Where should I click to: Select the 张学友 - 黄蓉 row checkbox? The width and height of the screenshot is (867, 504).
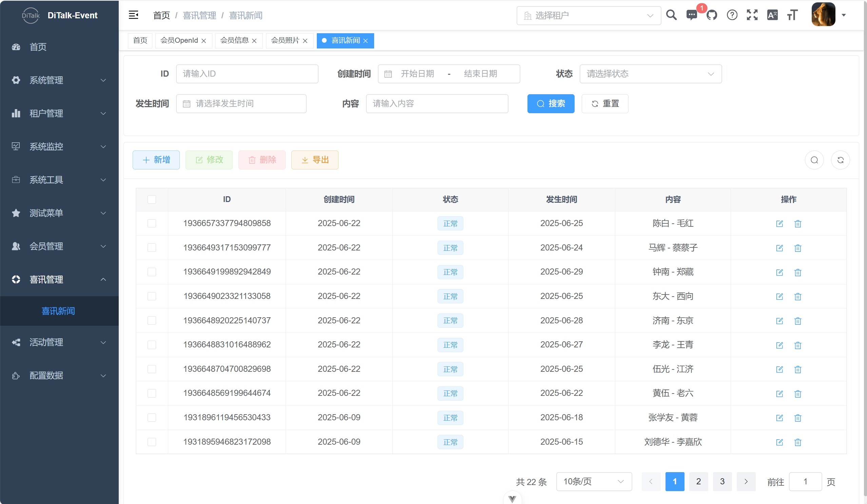tap(152, 418)
